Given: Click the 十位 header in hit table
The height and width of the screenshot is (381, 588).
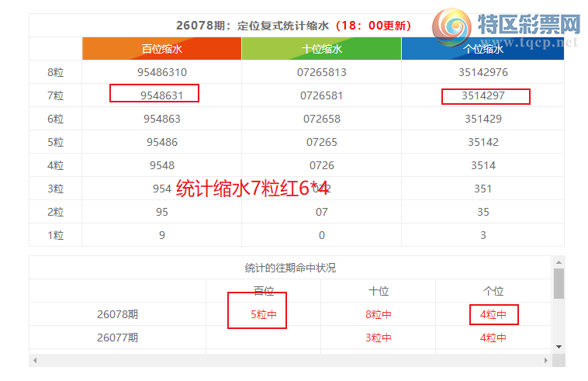Looking at the screenshot, I should tap(379, 291).
